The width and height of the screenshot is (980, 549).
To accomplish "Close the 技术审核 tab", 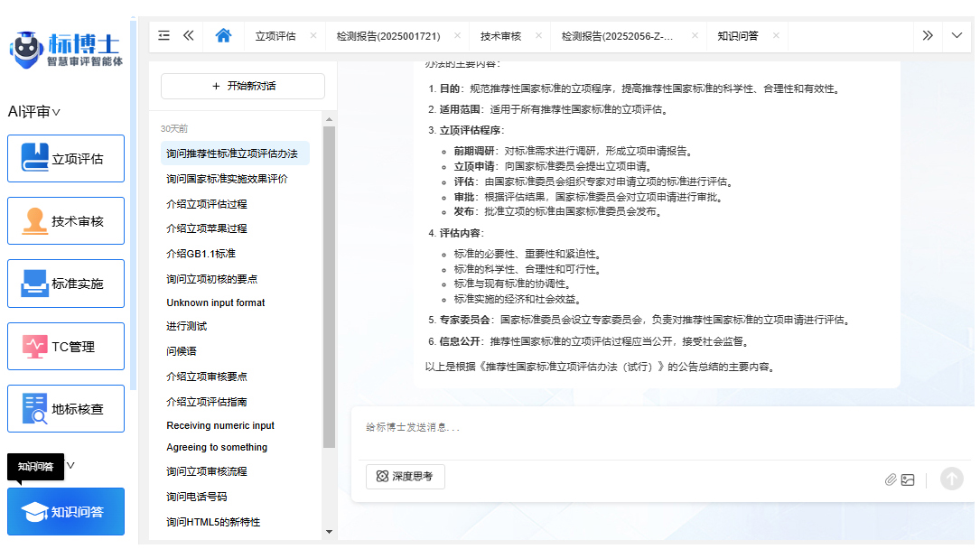I will pos(538,36).
